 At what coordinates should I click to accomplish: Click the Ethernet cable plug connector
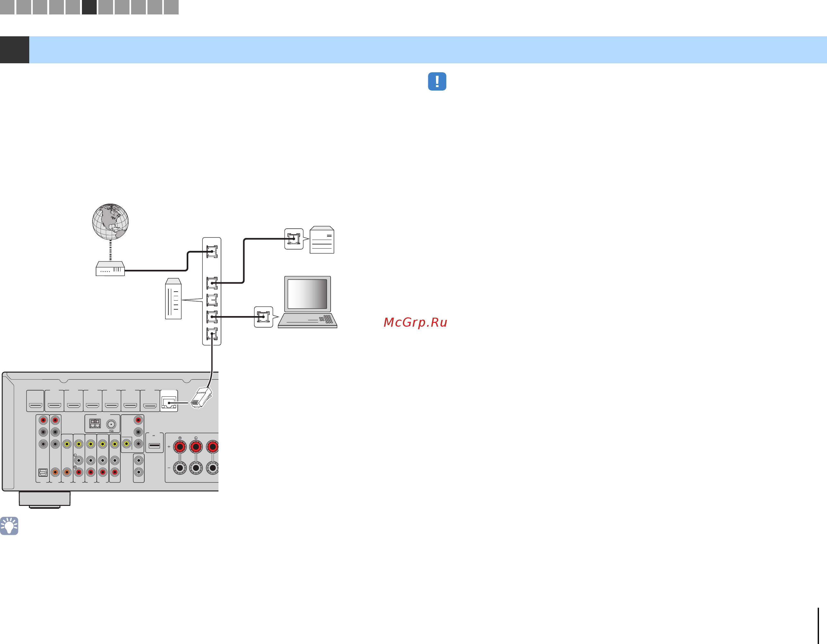click(201, 398)
